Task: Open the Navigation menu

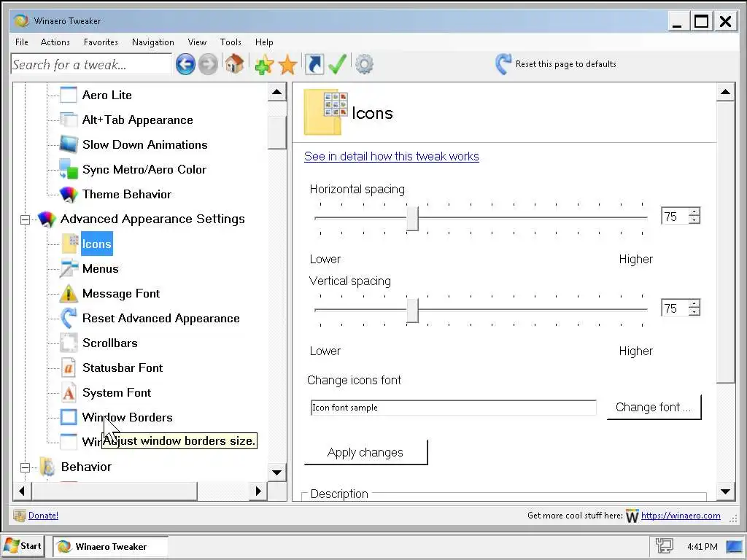Action: tap(153, 42)
